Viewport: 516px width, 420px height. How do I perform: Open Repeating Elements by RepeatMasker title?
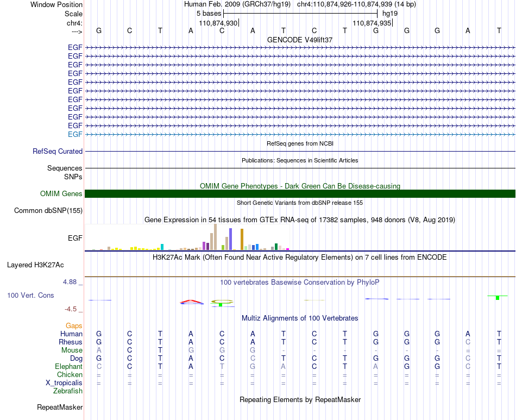pos(300,400)
